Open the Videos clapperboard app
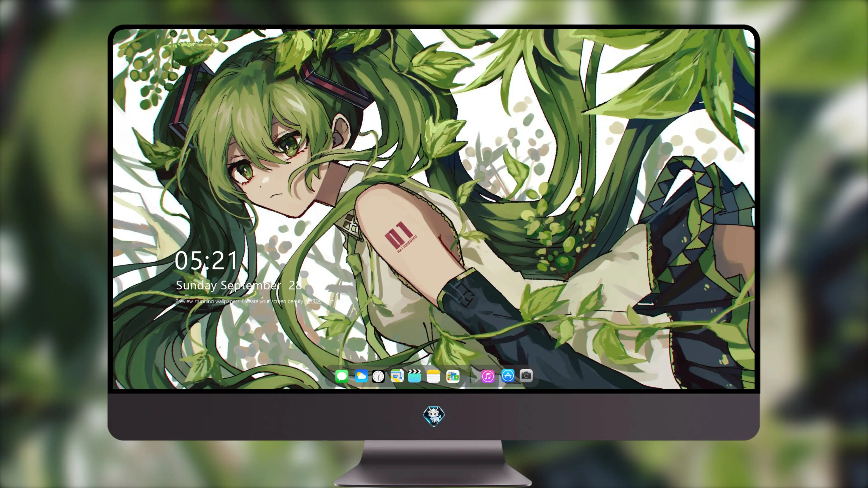 (x=415, y=376)
